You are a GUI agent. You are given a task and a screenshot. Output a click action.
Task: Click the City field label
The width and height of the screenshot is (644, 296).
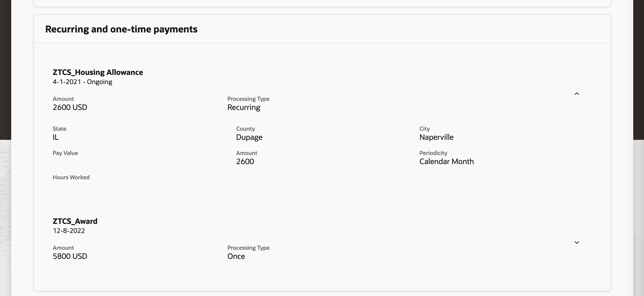coord(424,129)
